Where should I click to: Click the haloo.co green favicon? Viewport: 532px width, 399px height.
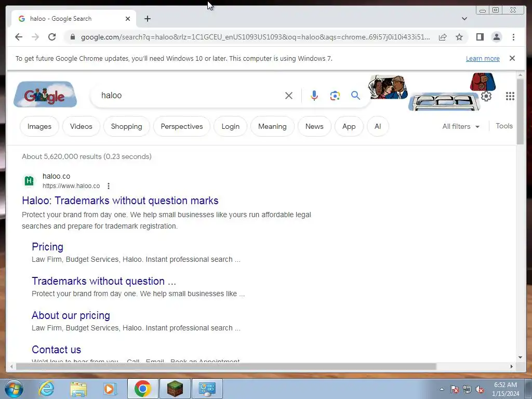pyautogui.click(x=29, y=181)
